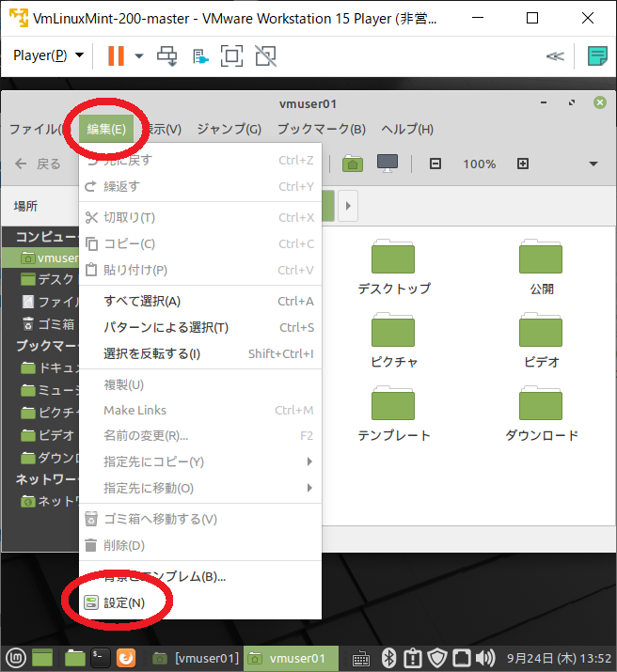
Task: Expand the 指定先にコピー(Y) submenu
Action: point(200,462)
